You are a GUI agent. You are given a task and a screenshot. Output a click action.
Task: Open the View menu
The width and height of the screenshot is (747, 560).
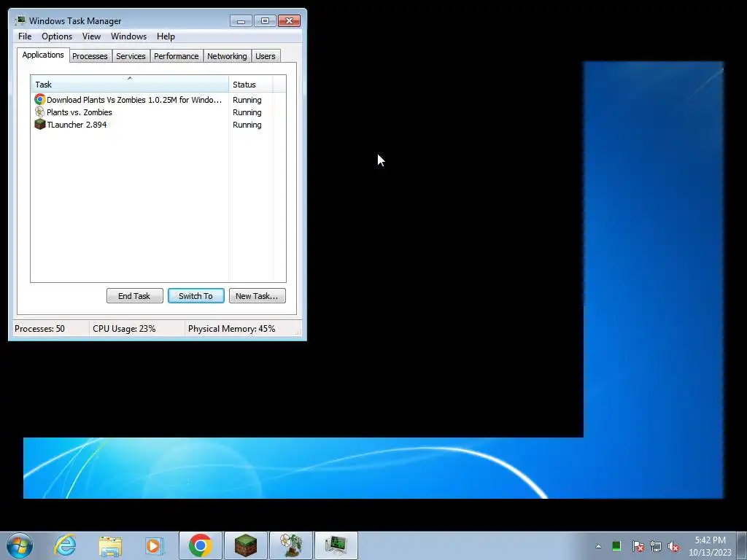pyautogui.click(x=91, y=36)
